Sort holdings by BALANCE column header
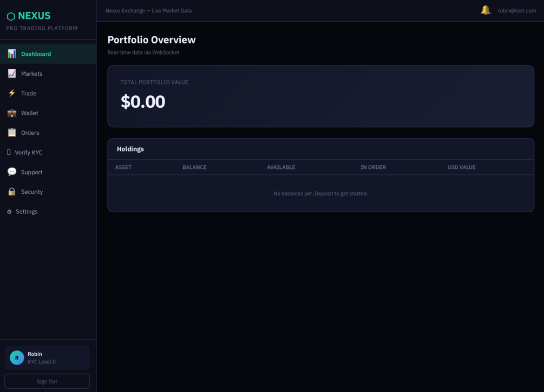The height and width of the screenshot is (392, 544). click(x=194, y=167)
